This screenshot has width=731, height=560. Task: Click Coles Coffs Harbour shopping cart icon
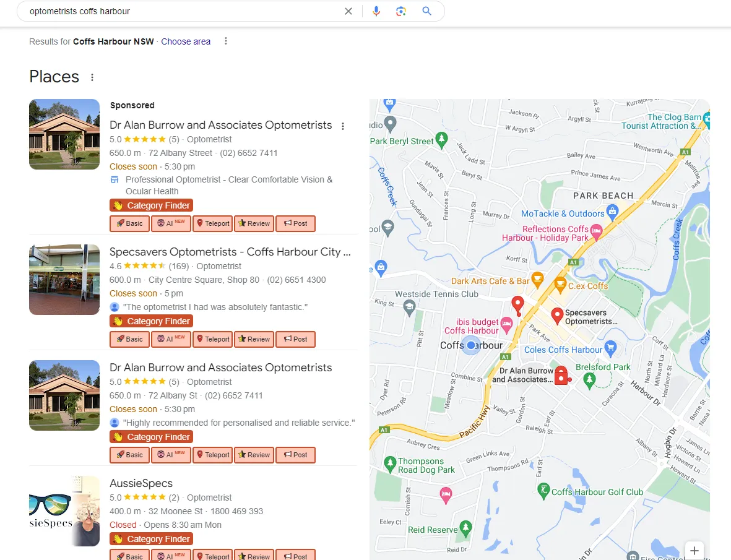[x=610, y=347]
